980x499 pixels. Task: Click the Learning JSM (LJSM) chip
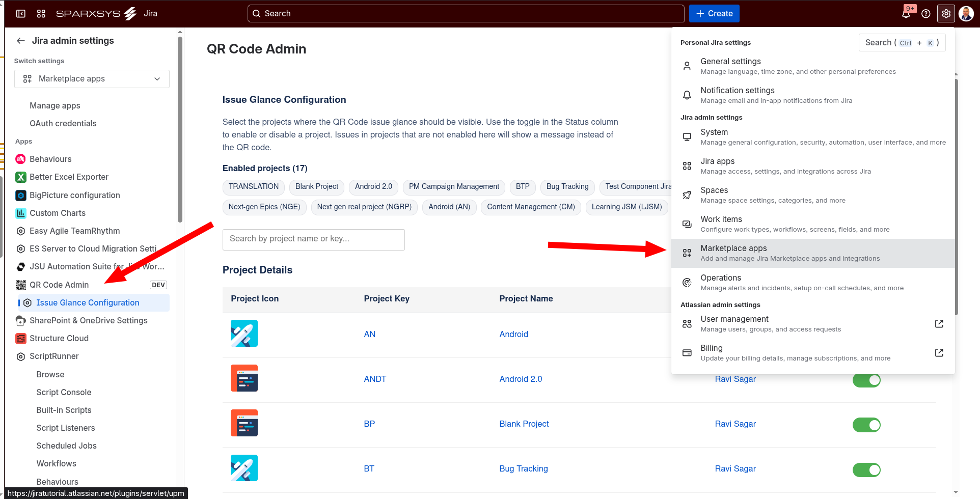coord(627,207)
